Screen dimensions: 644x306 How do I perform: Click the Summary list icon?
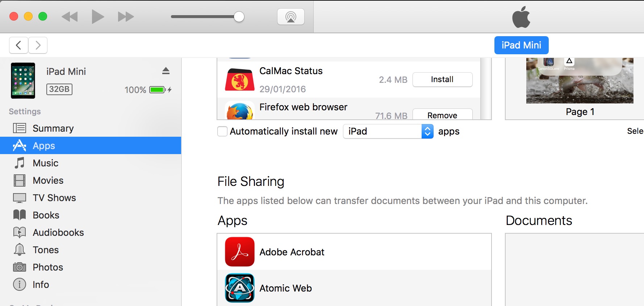(x=20, y=128)
